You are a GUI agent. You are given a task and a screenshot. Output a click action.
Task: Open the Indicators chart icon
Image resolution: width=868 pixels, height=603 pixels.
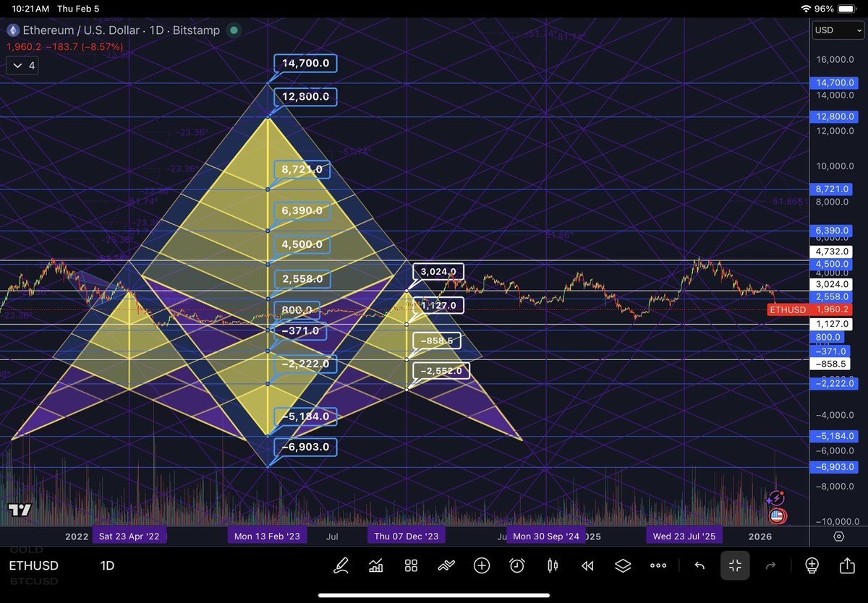point(376,565)
